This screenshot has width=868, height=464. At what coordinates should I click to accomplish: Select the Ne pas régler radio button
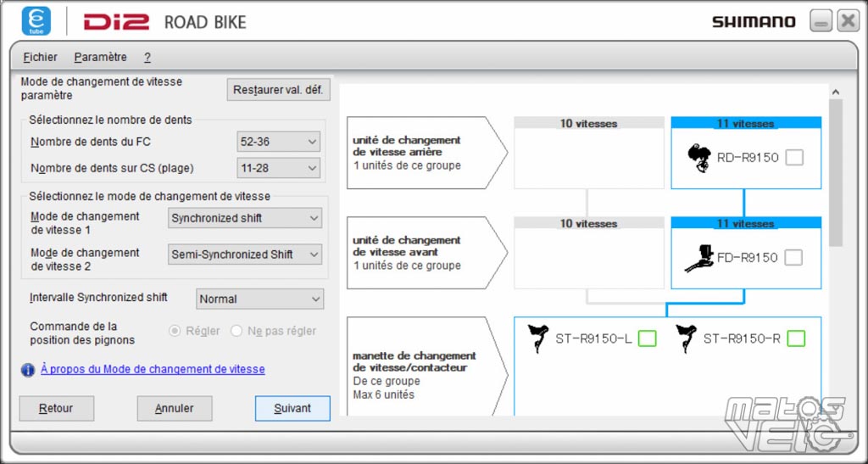click(236, 331)
